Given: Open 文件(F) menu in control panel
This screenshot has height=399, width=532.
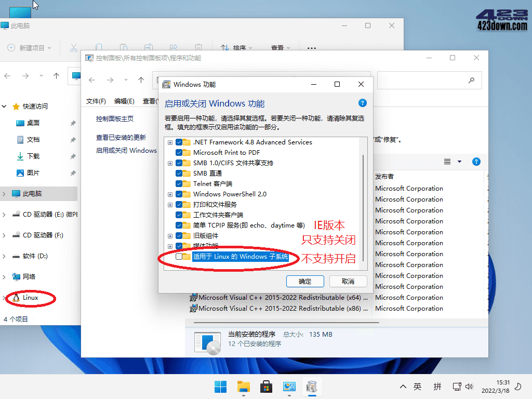Looking at the screenshot, I should pyautogui.click(x=96, y=101).
